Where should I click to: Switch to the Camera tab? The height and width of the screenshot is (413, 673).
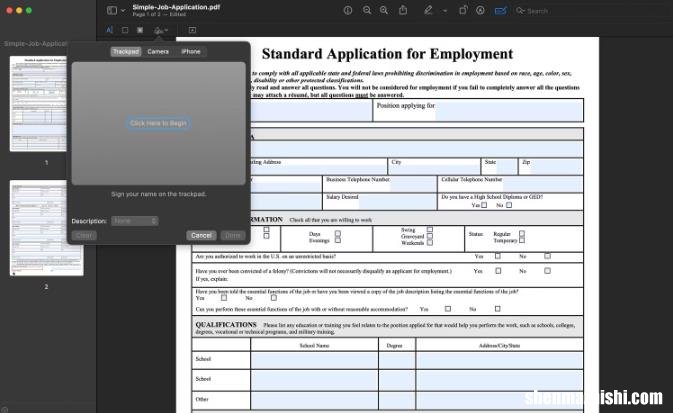(x=158, y=52)
